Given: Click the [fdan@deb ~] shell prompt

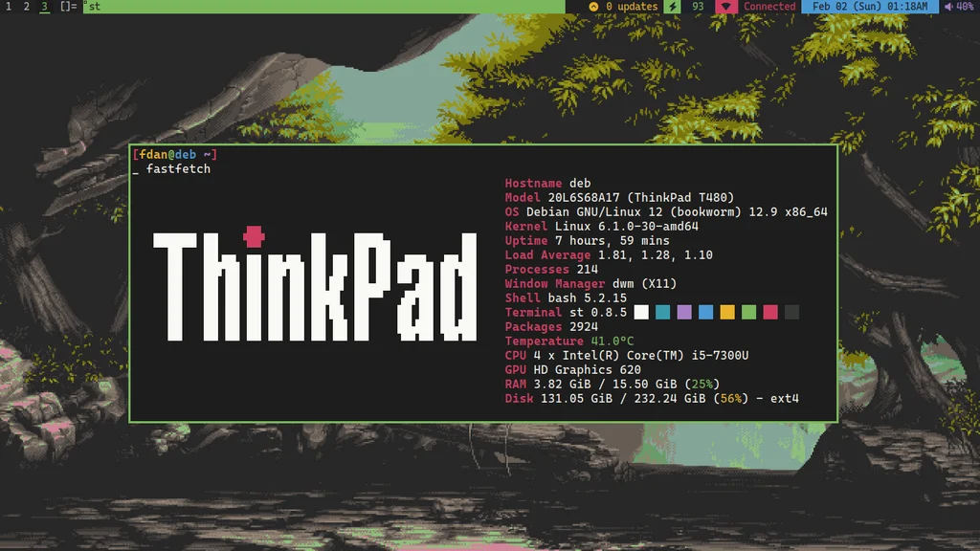Looking at the screenshot, I should point(175,154).
